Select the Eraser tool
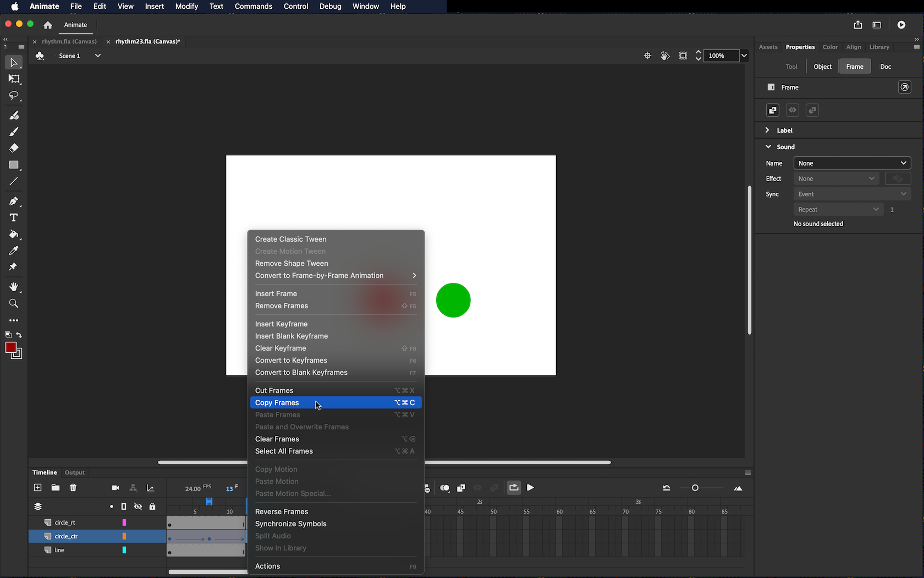Screen dimensions: 924x578 [14, 148]
